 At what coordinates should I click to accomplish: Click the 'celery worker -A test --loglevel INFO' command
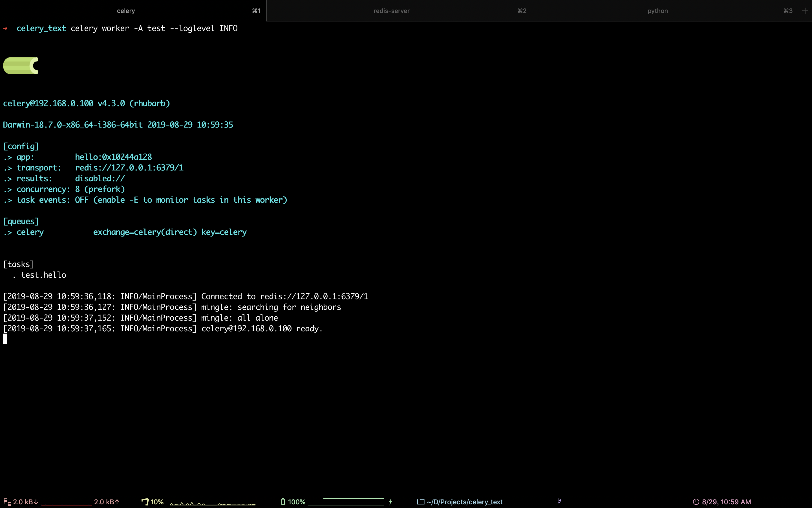154,28
